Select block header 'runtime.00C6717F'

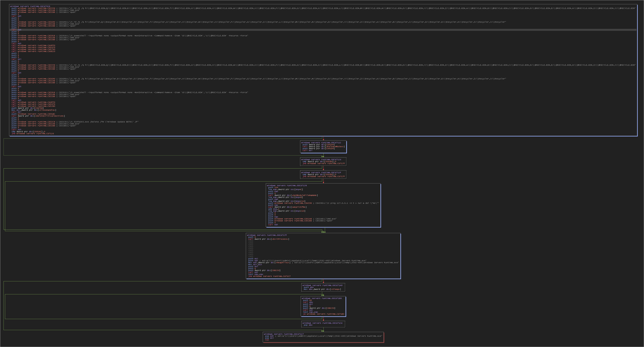pyautogui.click(x=267, y=235)
